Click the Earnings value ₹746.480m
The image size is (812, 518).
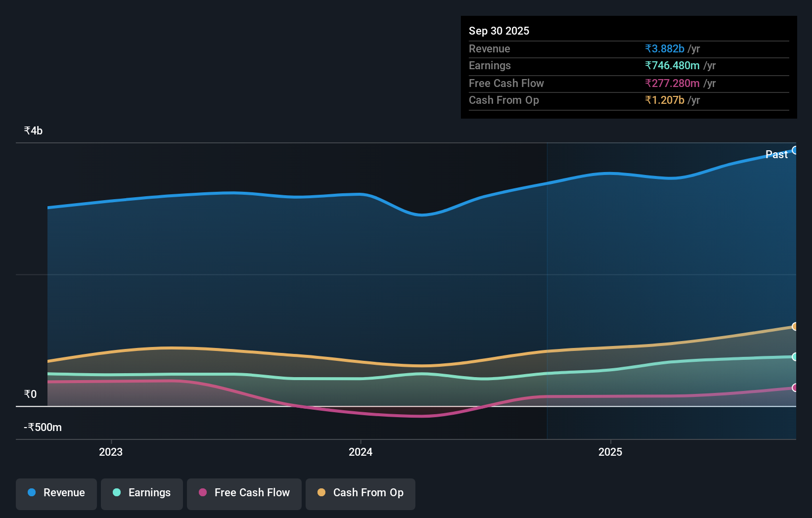(673, 65)
